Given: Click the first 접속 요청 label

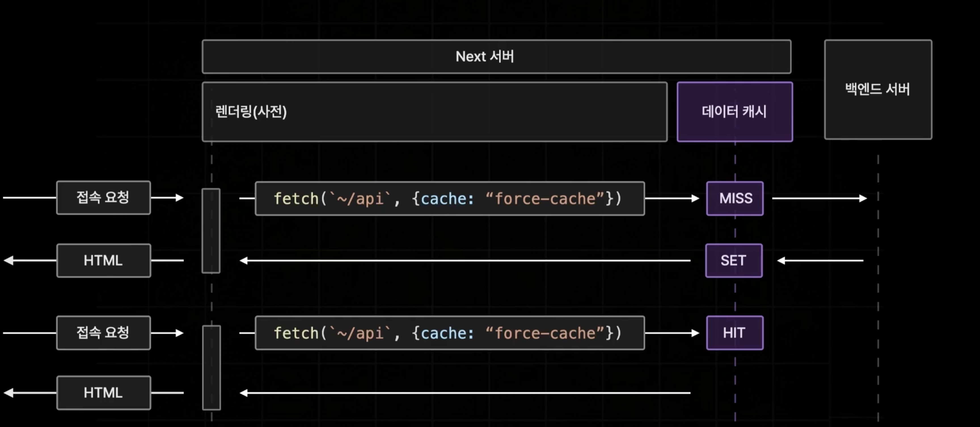Looking at the screenshot, I should point(104,198).
